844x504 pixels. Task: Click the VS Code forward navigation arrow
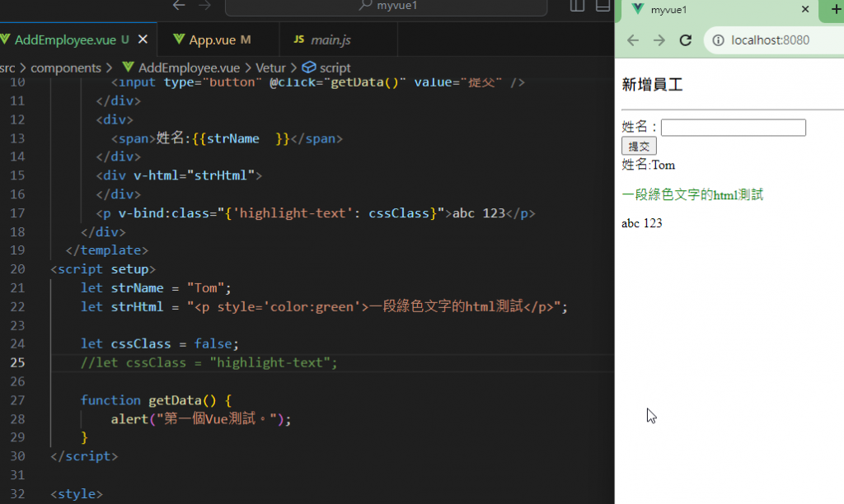pyautogui.click(x=204, y=6)
